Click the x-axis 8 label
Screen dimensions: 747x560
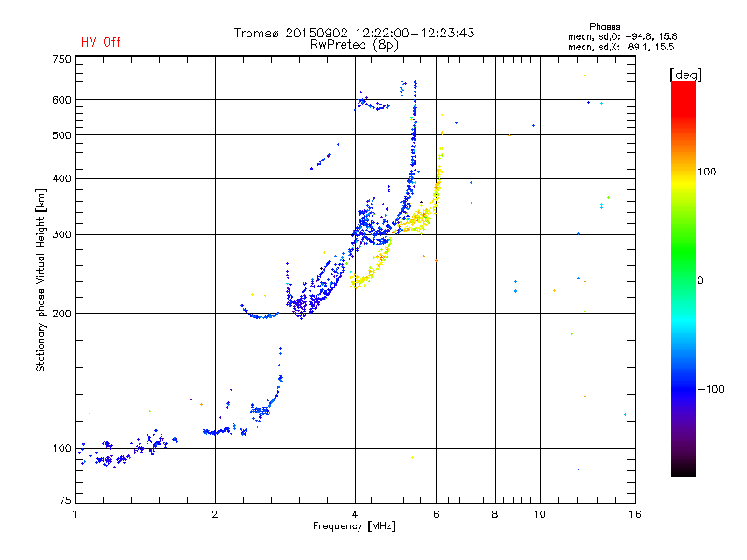pyautogui.click(x=495, y=514)
